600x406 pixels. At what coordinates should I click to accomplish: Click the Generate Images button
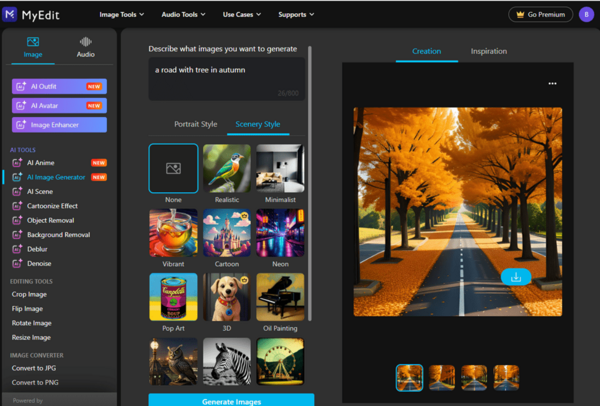(x=232, y=400)
